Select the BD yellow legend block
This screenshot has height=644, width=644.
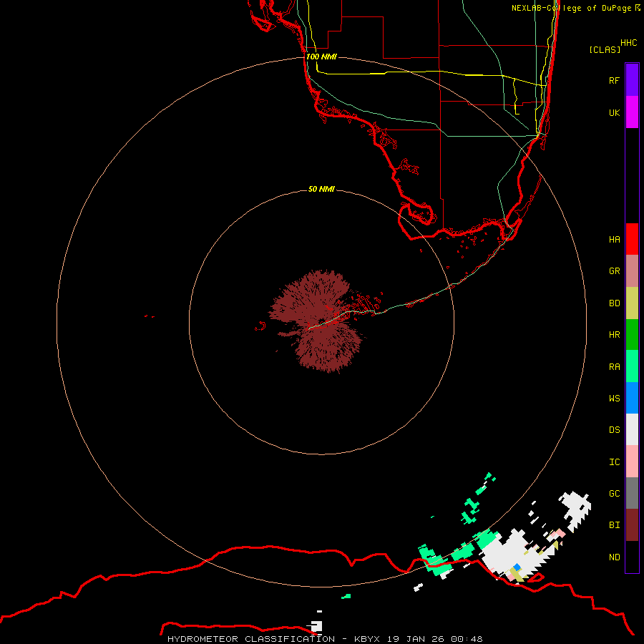pyautogui.click(x=632, y=303)
